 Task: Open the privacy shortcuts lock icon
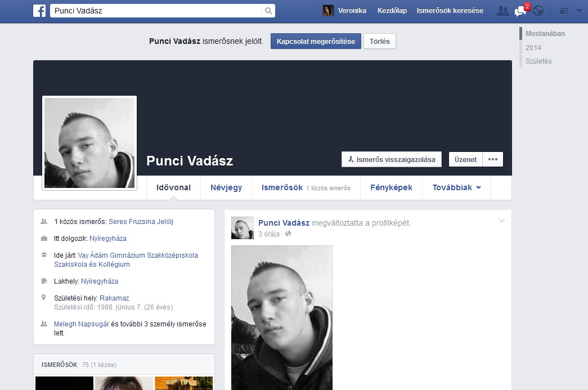pyautogui.click(x=564, y=11)
